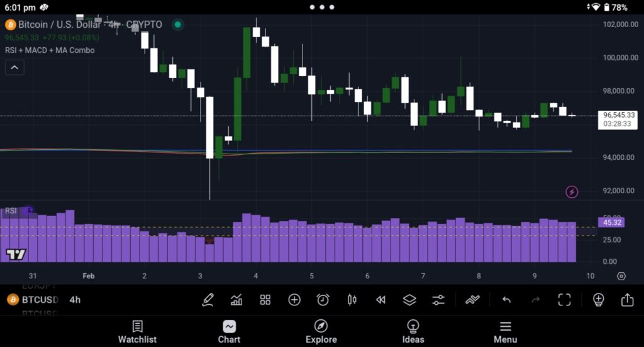The height and width of the screenshot is (347, 644).
Task: Tap the purple lightning bolt icon
Action: pyautogui.click(x=572, y=192)
